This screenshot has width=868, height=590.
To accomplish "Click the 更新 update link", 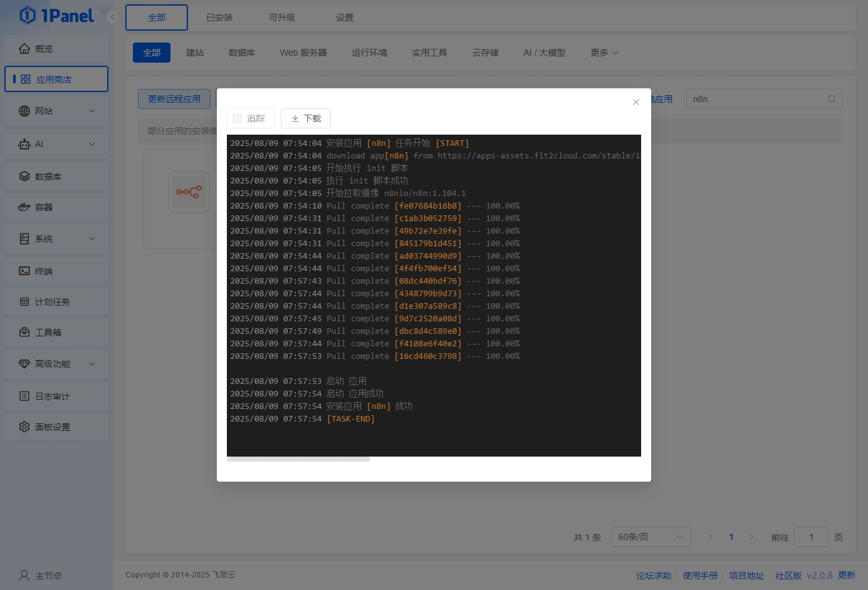I will coord(847,575).
